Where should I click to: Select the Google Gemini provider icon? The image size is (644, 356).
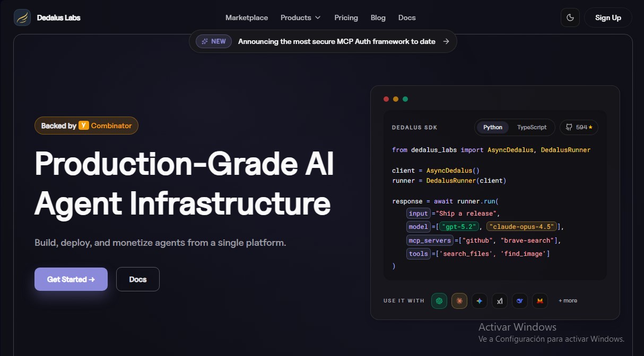[480, 301]
